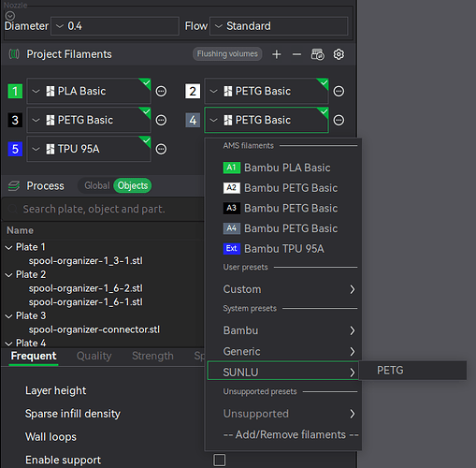Select A3 Bambu PETG Basic AMS filament
This screenshot has width=476, height=468.
click(x=282, y=208)
